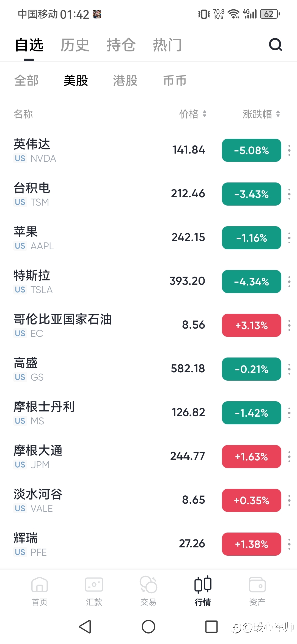Select the 港股 filter
The width and height of the screenshot is (297, 644).
click(x=125, y=81)
